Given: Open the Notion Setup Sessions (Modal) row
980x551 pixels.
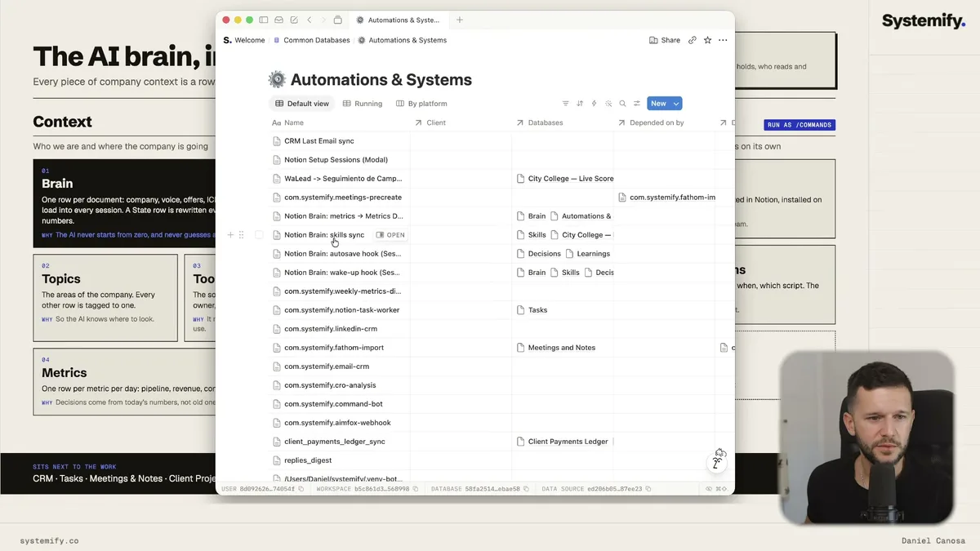Looking at the screenshot, I should click(336, 160).
